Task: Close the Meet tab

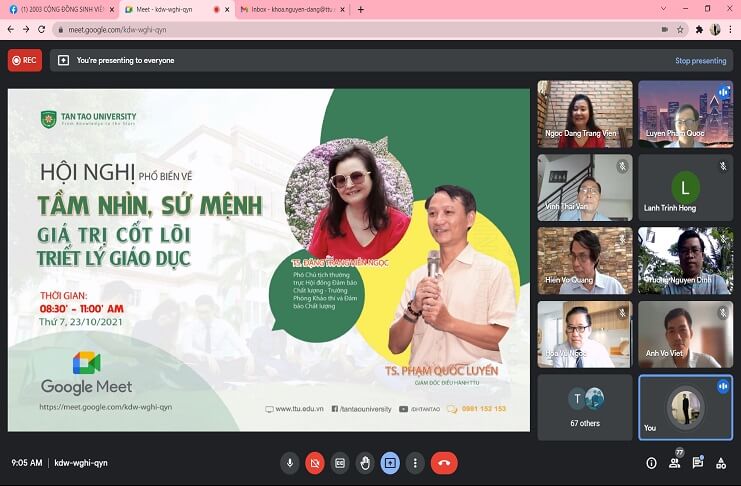Action: (227, 9)
